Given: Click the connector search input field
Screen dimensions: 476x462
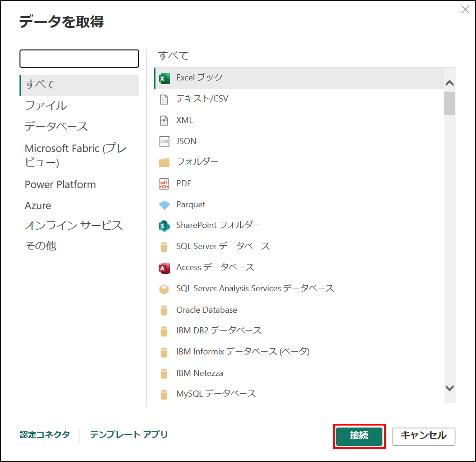Looking at the screenshot, I should pyautogui.click(x=79, y=59).
